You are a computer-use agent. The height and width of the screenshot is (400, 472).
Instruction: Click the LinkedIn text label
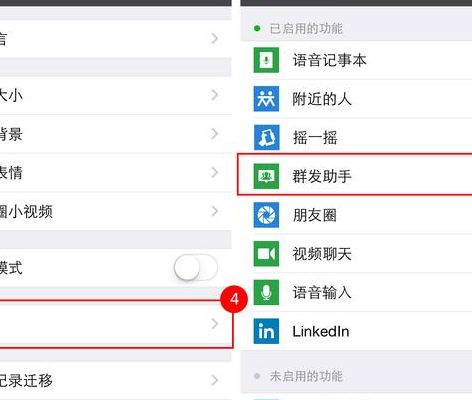(x=321, y=331)
